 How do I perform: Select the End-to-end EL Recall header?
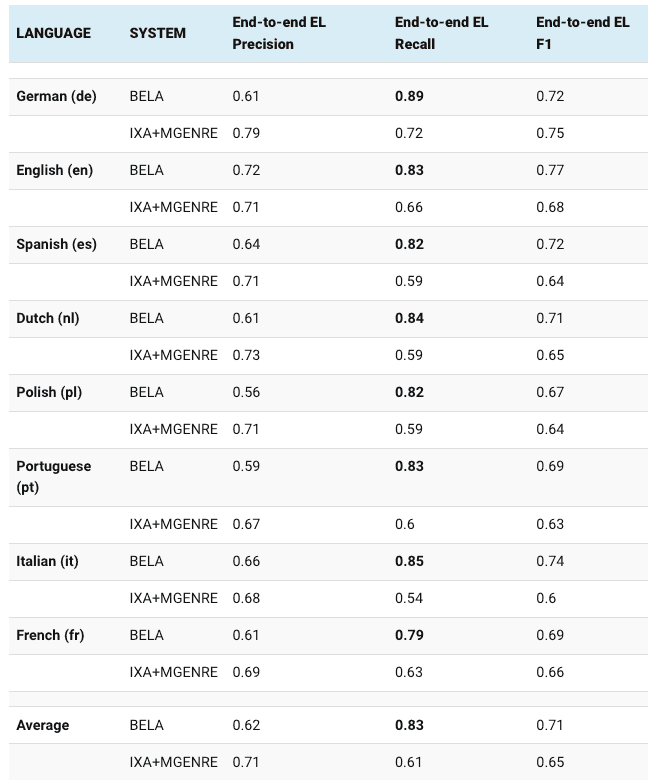441,33
